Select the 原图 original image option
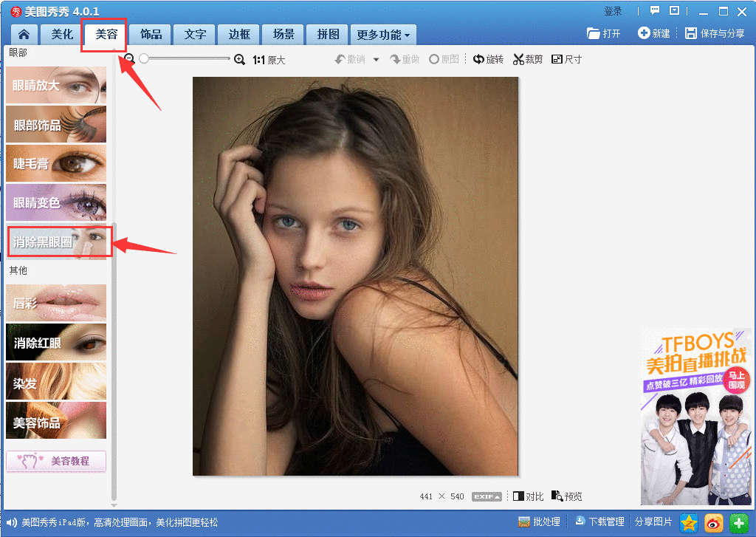The height and width of the screenshot is (537, 756). pos(444,58)
